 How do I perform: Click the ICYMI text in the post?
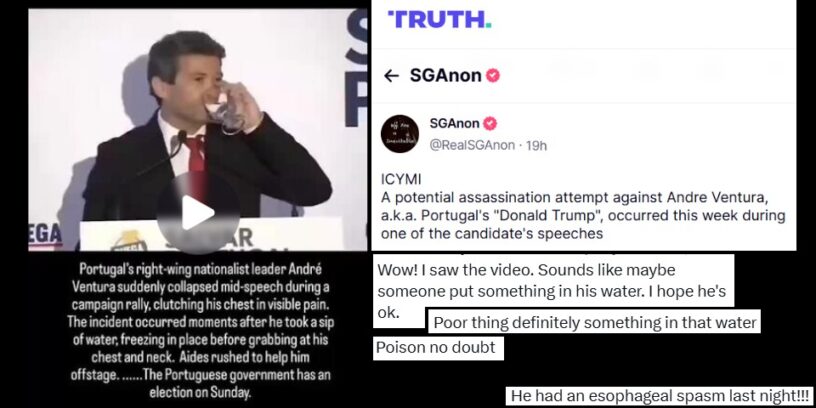[x=401, y=179]
